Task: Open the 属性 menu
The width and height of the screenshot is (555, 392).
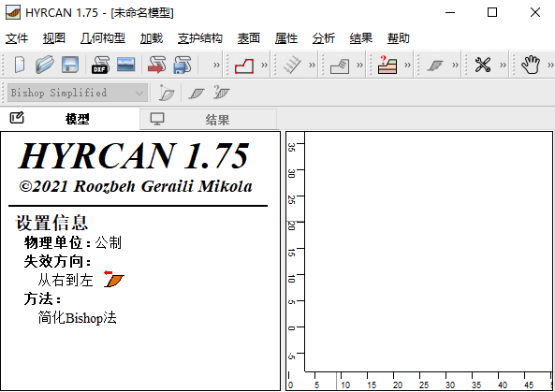Action: 286,38
